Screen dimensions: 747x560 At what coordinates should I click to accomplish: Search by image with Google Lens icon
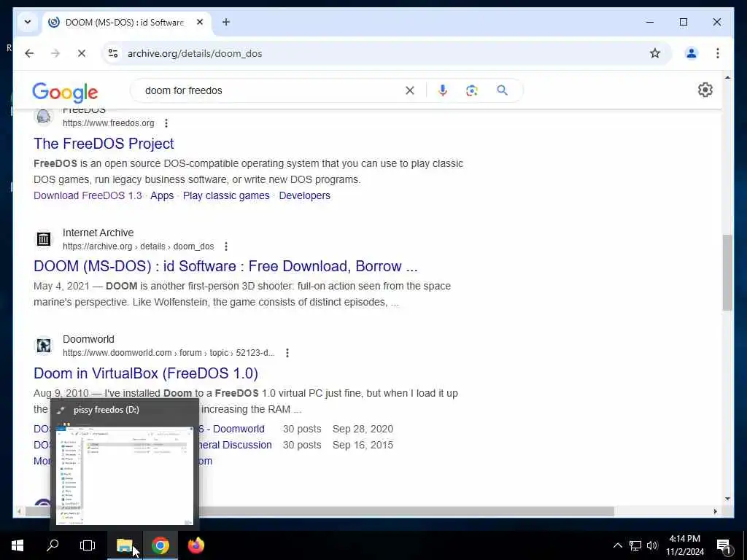point(472,90)
